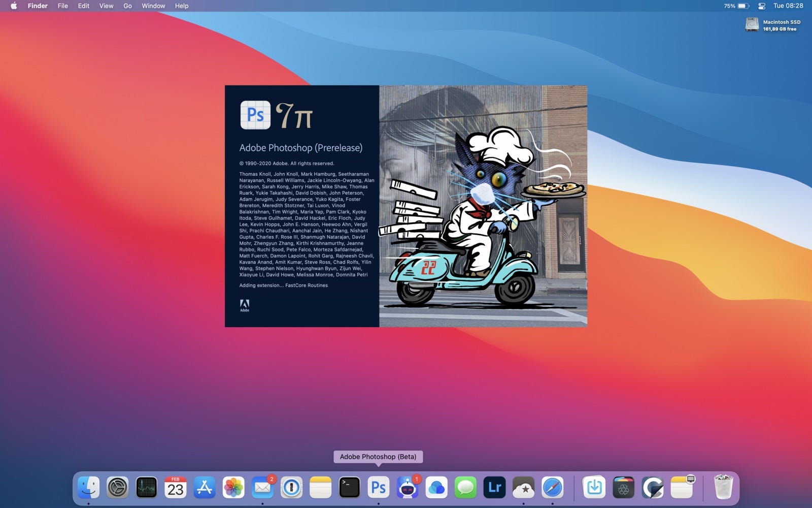Click Adobe Photoshop (Beta) dock icon
812x508 pixels.
click(x=379, y=488)
